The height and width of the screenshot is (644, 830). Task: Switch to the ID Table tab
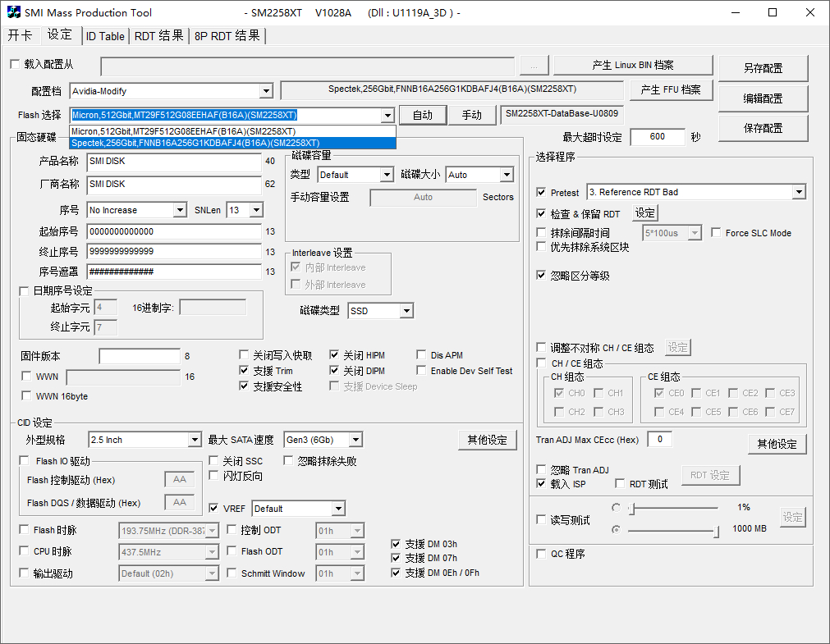(105, 36)
